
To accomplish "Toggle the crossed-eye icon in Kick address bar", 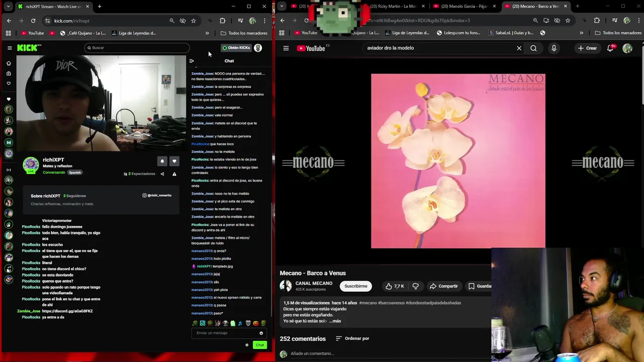I will (183, 21).
